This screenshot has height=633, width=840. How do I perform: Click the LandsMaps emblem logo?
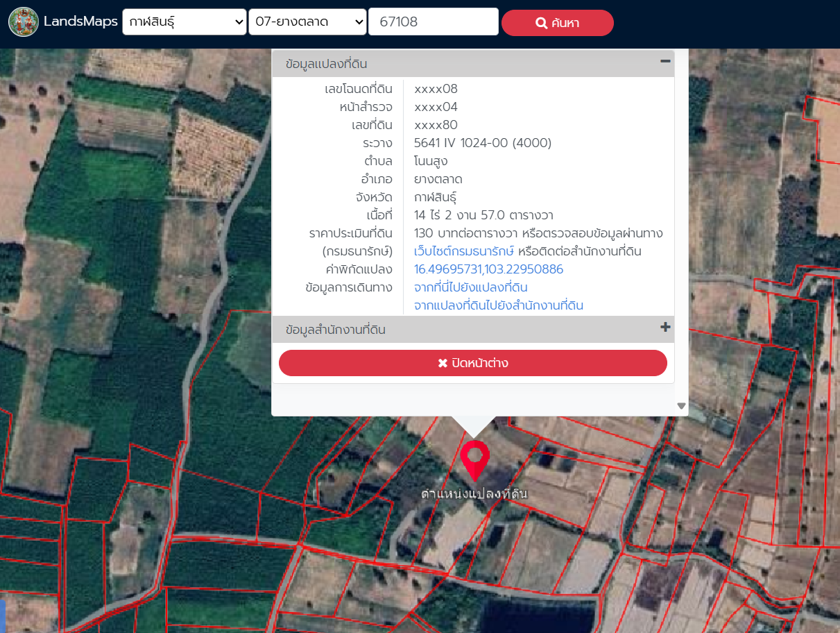point(24,22)
